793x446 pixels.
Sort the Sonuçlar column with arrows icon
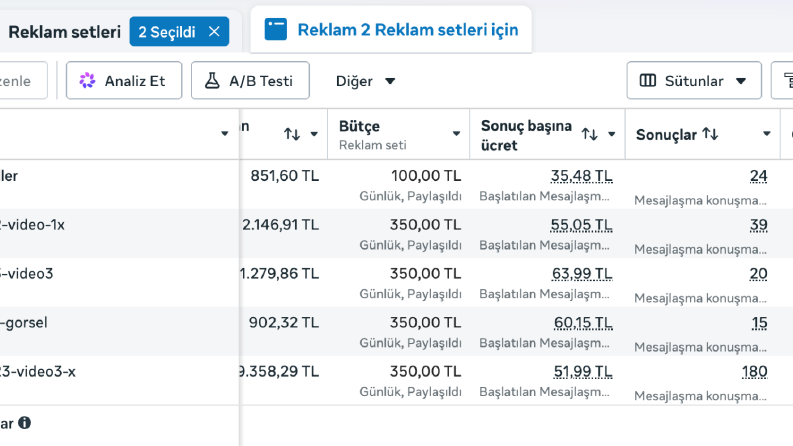pyautogui.click(x=711, y=134)
